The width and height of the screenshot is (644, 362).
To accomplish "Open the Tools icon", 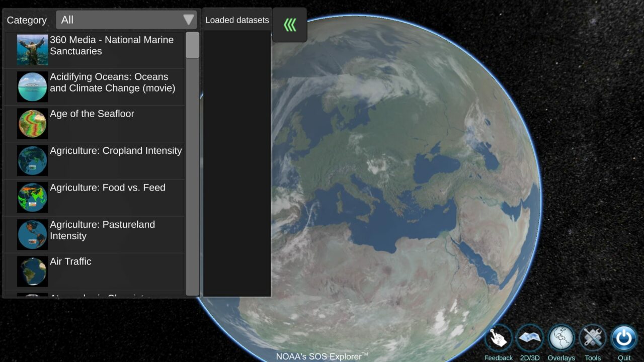I will (593, 338).
